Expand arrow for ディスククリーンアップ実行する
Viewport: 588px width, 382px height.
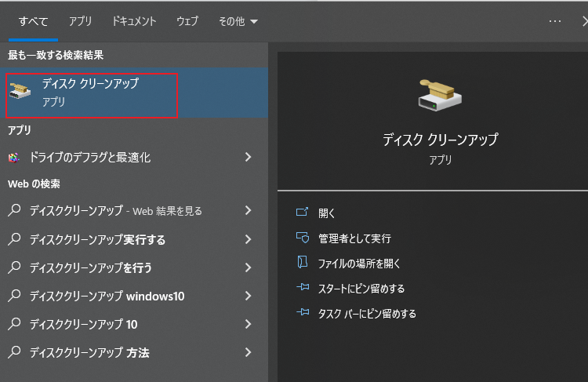click(x=248, y=239)
